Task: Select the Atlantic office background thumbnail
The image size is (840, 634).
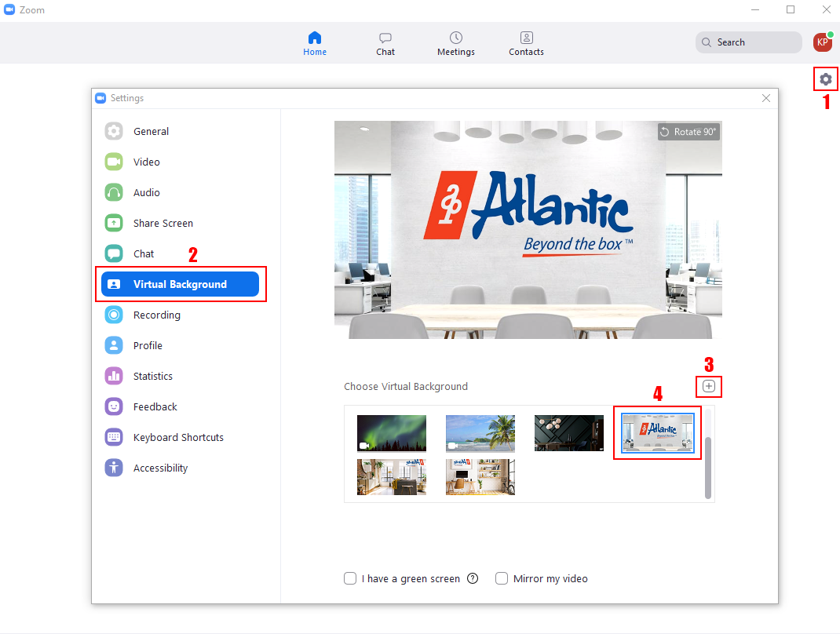Action: (657, 433)
